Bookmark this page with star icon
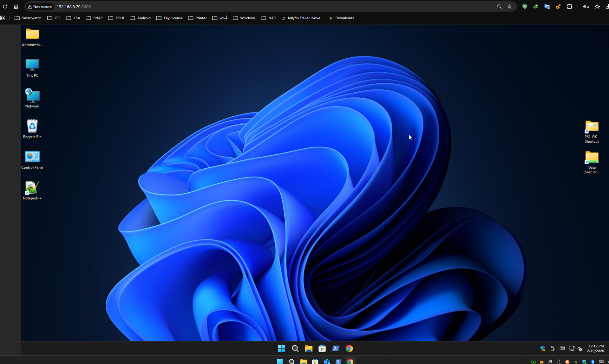The width and height of the screenshot is (609, 364). point(509,7)
